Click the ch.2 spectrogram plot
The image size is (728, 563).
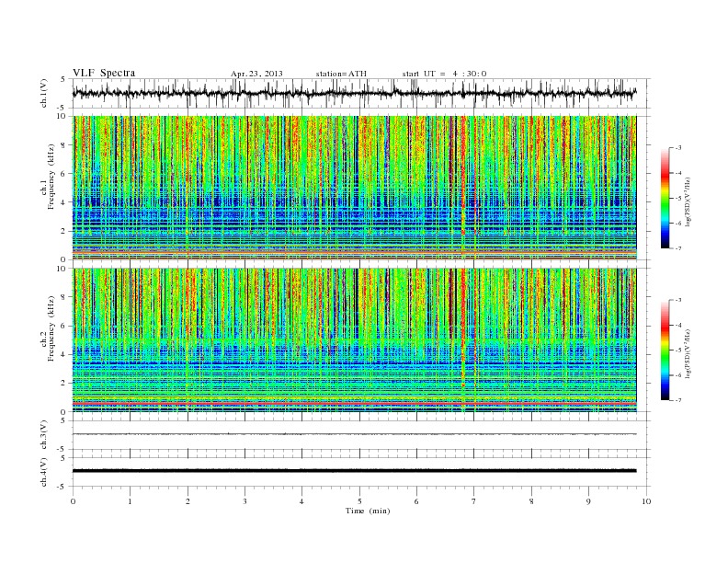point(354,340)
